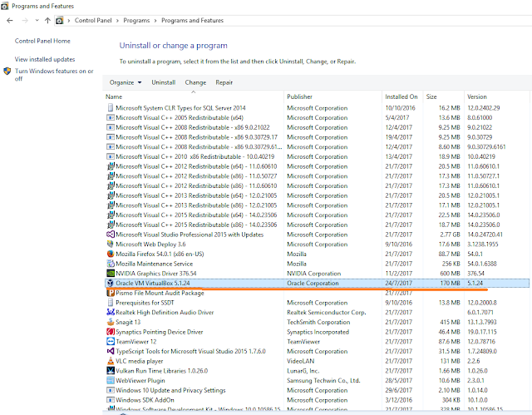The width and height of the screenshot is (532, 415).
Task: Click the Windows 10 Update and Privacy Settings icon
Action: click(x=111, y=390)
